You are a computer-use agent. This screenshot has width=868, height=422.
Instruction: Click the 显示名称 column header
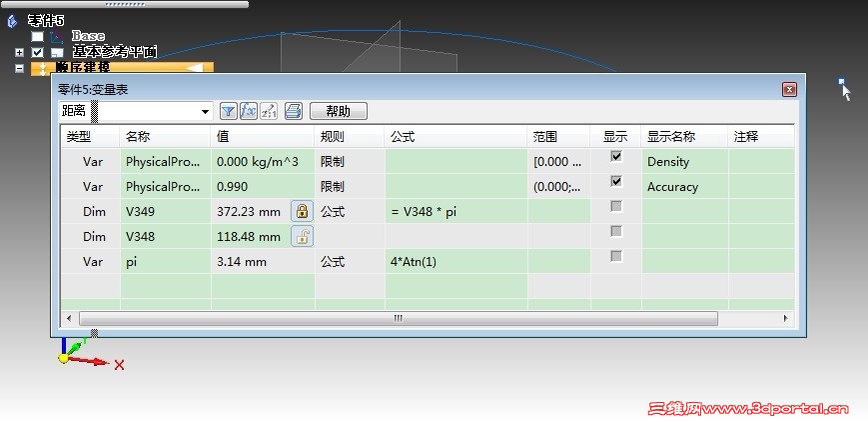click(x=684, y=136)
